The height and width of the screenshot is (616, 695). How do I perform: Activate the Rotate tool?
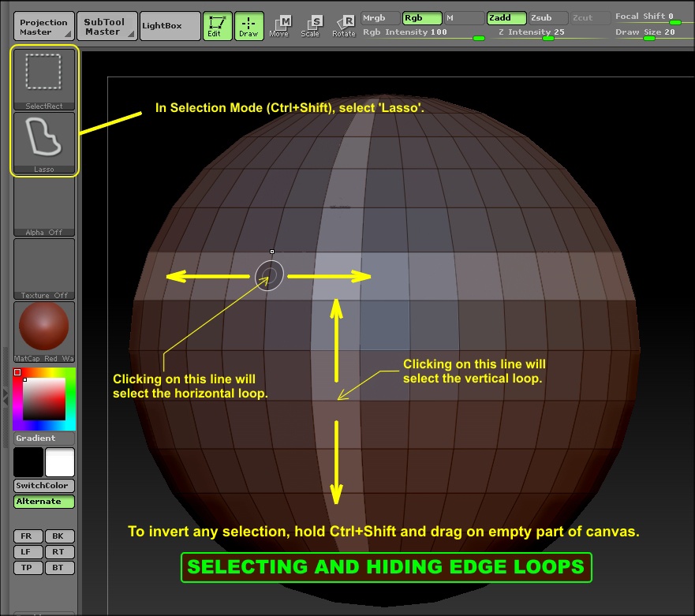tap(344, 26)
